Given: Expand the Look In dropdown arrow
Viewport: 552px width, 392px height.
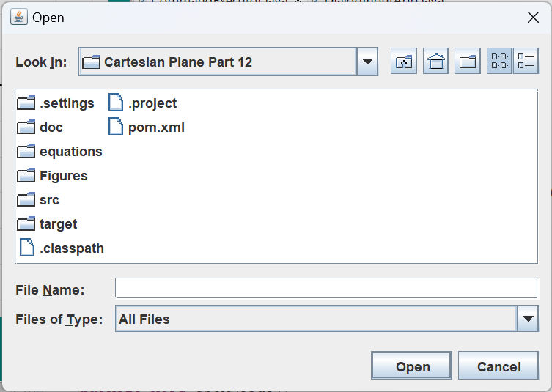Looking at the screenshot, I should click(x=367, y=62).
